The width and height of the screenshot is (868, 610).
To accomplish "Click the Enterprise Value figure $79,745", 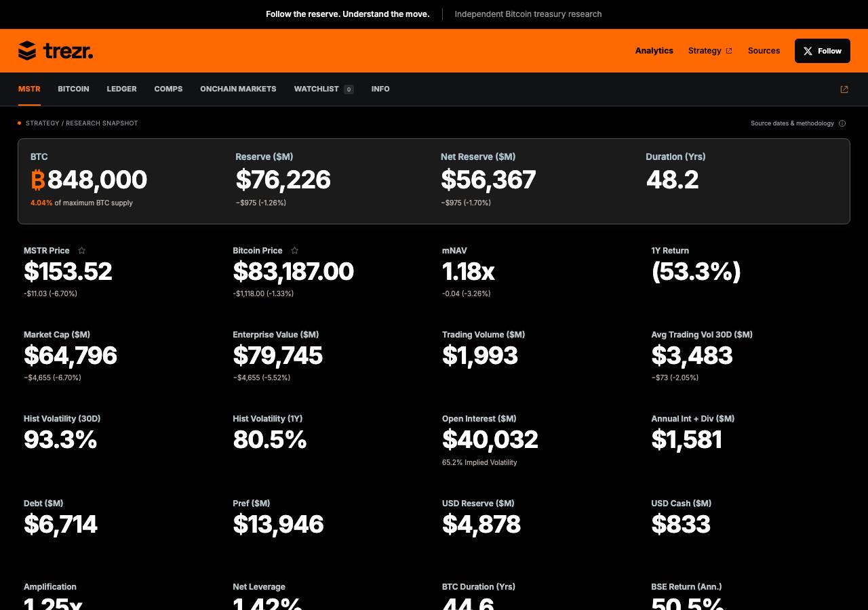I will pos(278,356).
